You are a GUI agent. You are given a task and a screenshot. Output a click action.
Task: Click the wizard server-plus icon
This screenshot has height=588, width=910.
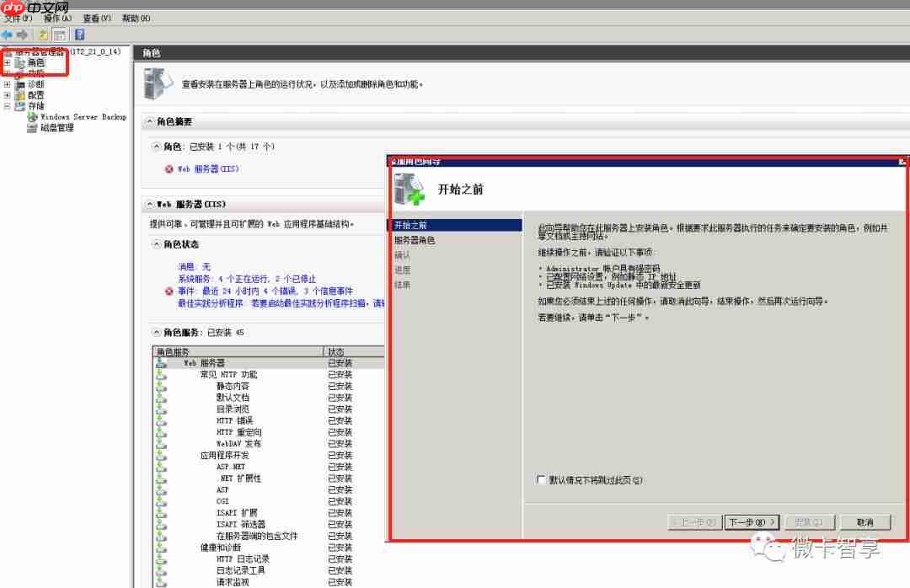(409, 190)
